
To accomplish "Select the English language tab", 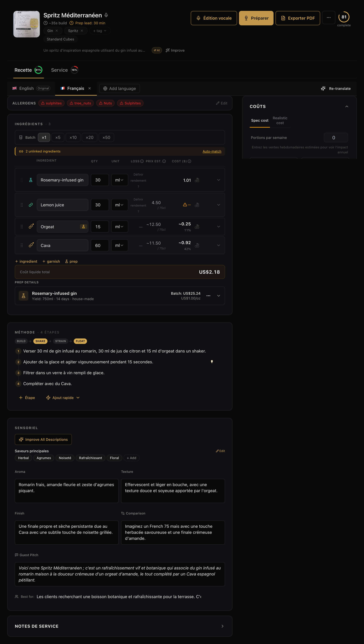I will click(x=31, y=88).
